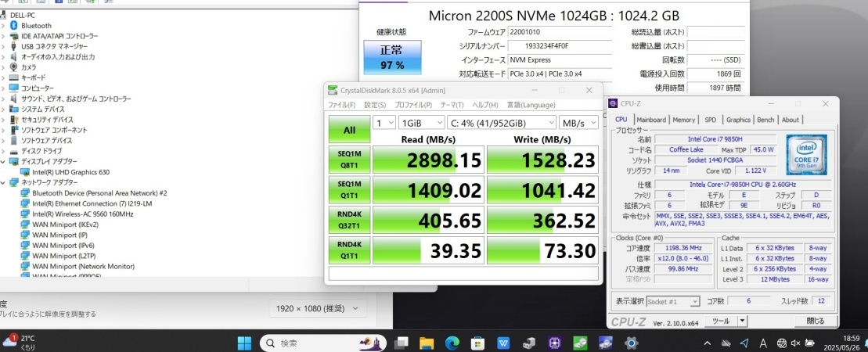Click the DELL-PC root computer icon
This screenshot has height=352, width=868.
(x=5, y=15)
